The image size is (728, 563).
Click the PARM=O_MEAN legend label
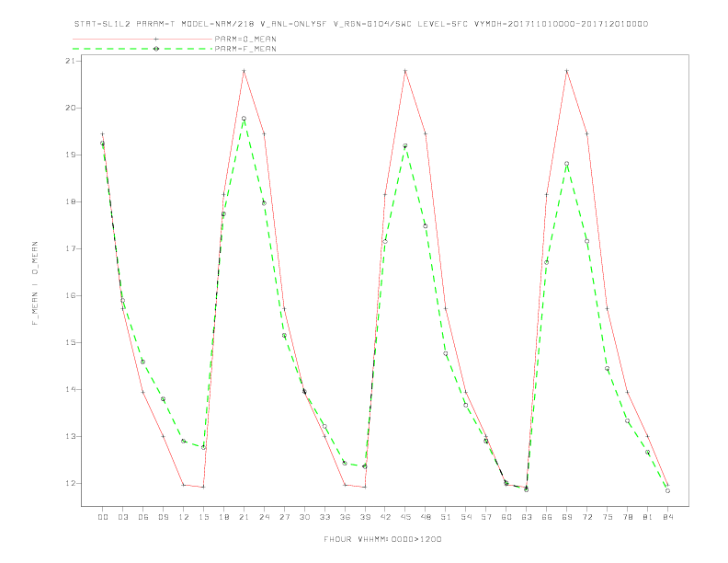coord(245,39)
